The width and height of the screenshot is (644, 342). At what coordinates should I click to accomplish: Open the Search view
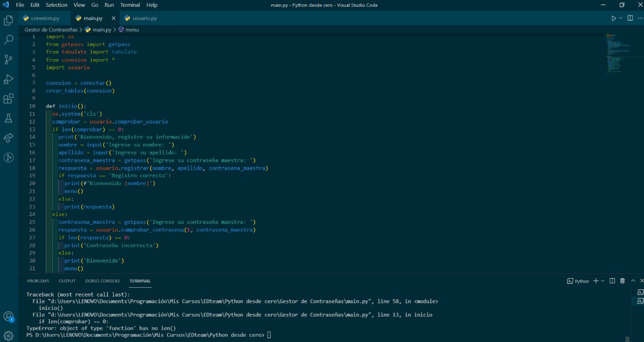point(8,40)
